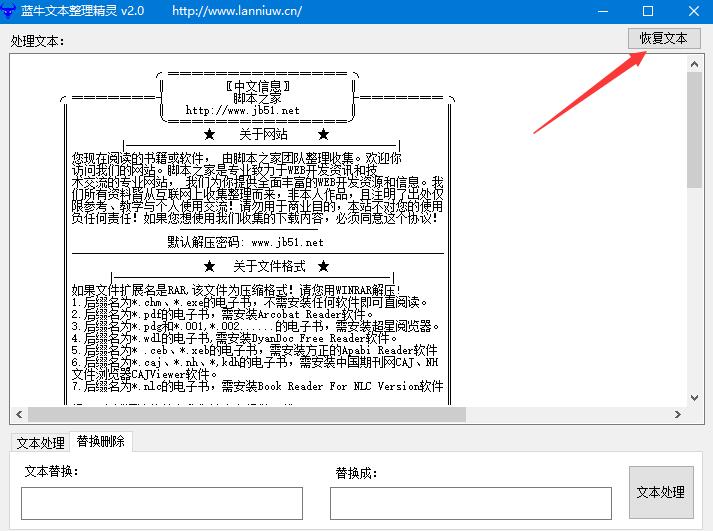Screen dimensions: 713x531
Task: Click the line mentioning CAJViewer软件
Action: 145,374
